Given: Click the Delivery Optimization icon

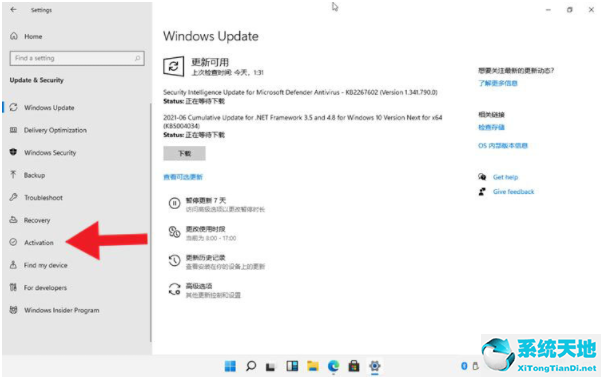Looking at the screenshot, I should click(13, 130).
